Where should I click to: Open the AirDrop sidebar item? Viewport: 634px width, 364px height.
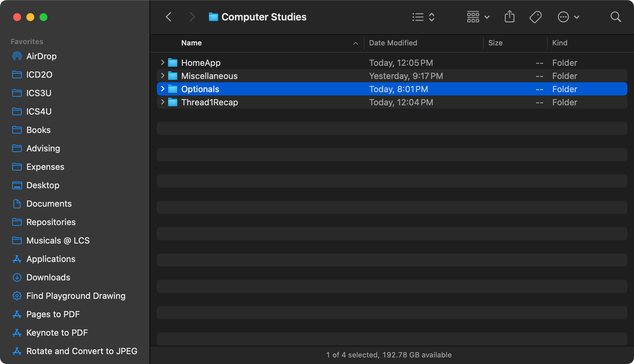coord(42,56)
